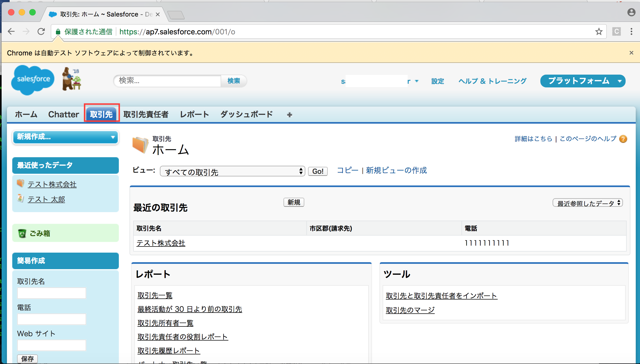640x364 pixels.
Task: Select the 取引先 tab
Action: [x=101, y=114]
